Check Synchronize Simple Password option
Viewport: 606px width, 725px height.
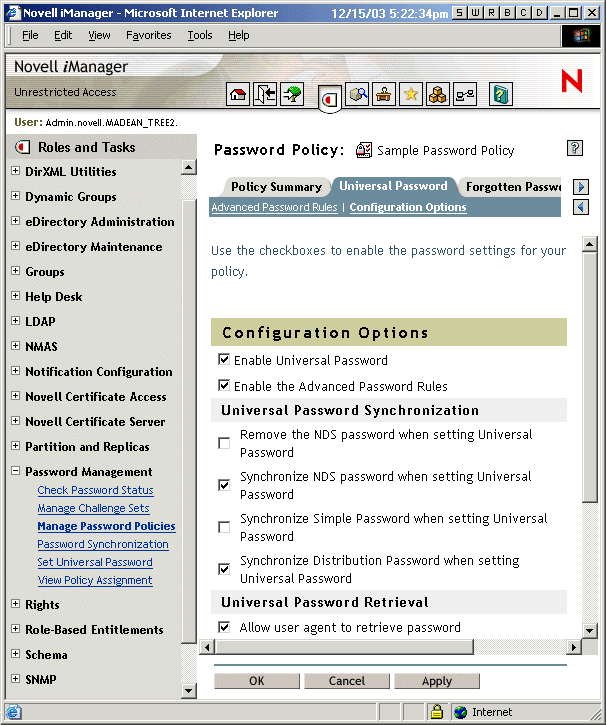tap(224, 527)
